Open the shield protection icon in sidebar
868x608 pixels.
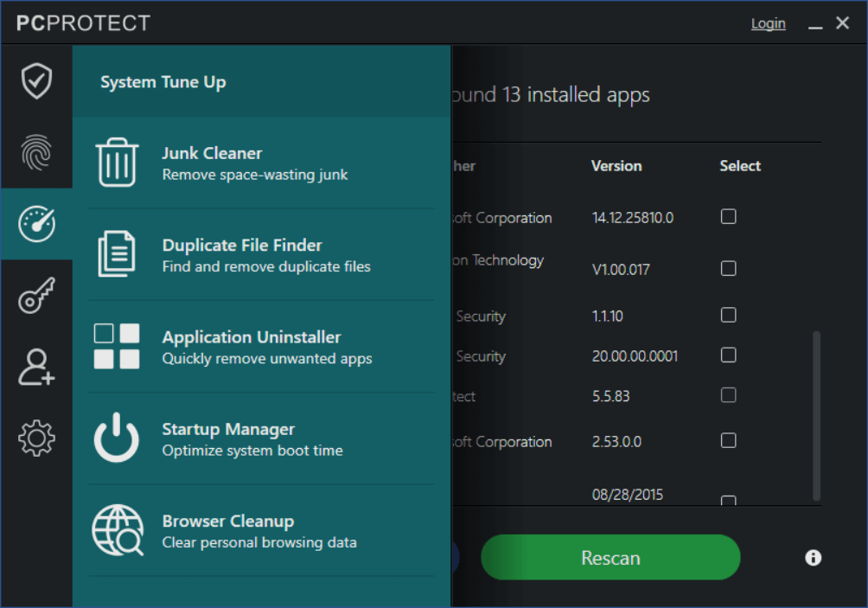click(36, 81)
